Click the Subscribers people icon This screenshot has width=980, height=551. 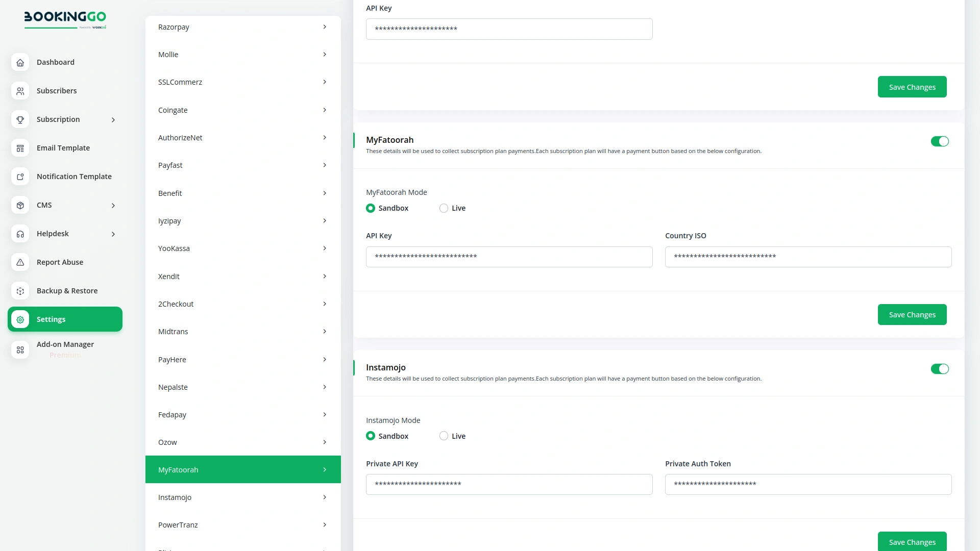(x=20, y=91)
